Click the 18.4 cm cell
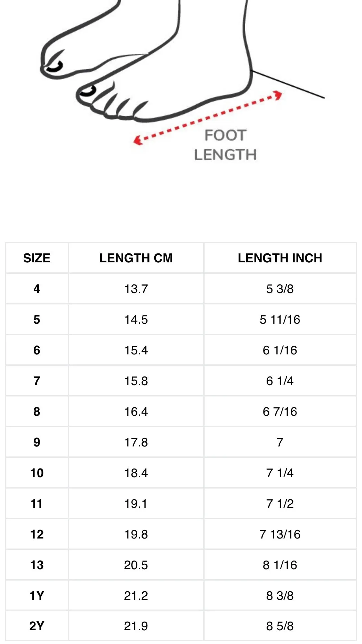The height and width of the screenshot is (644, 362). 136,473
